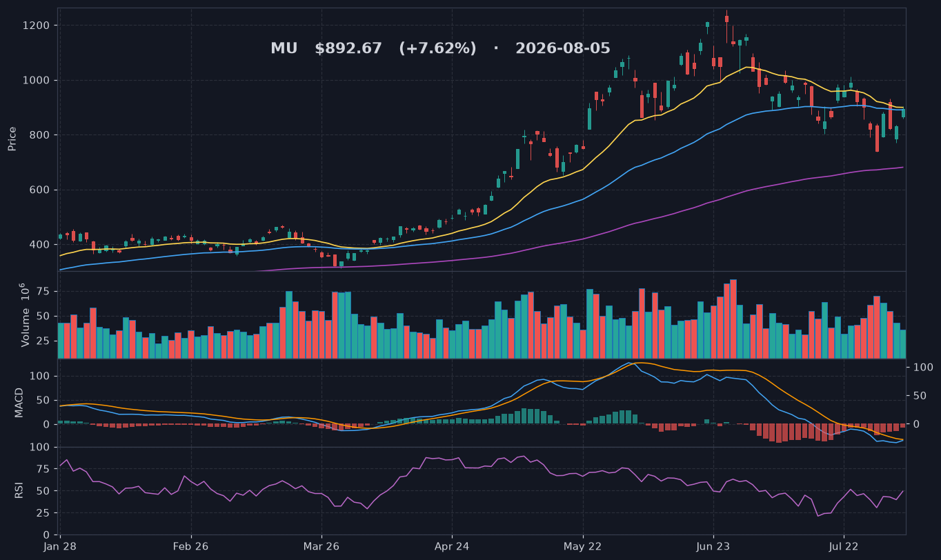Click the Jan 28 date label
Image resolution: width=941 pixels, height=560 pixels.
pyautogui.click(x=60, y=547)
